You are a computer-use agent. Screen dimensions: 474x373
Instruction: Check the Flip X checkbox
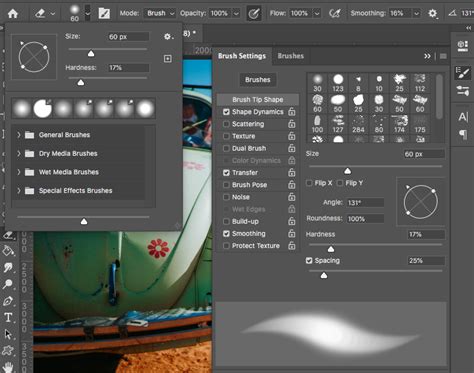click(309, 183)
